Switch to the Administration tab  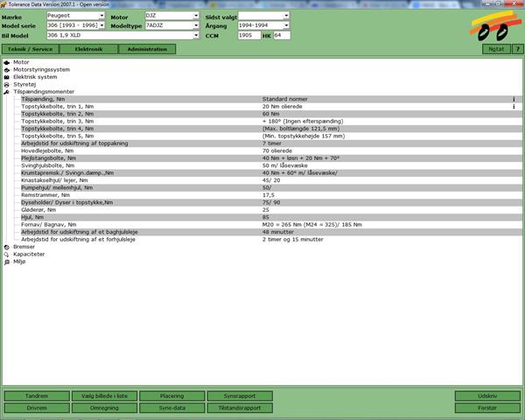click(x=147, y=49)
